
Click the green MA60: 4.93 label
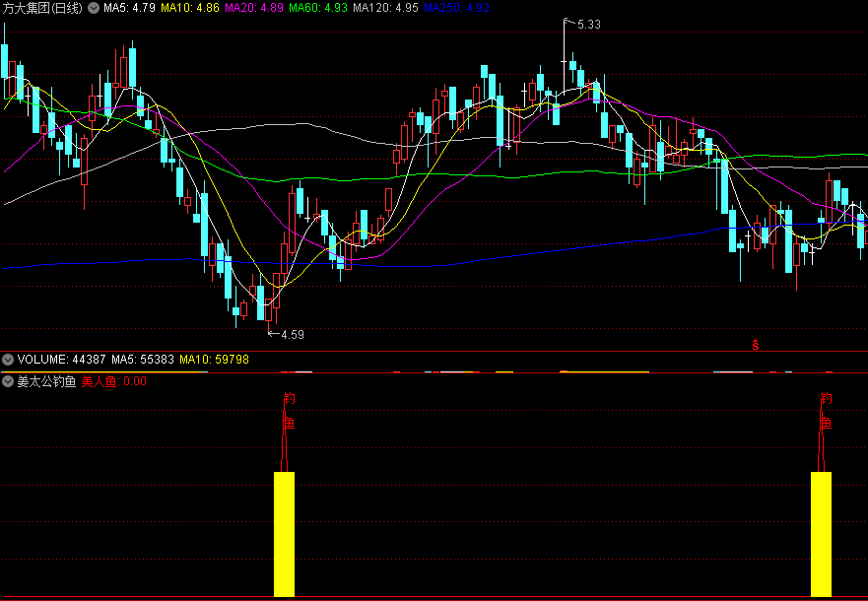click(318, 8)
